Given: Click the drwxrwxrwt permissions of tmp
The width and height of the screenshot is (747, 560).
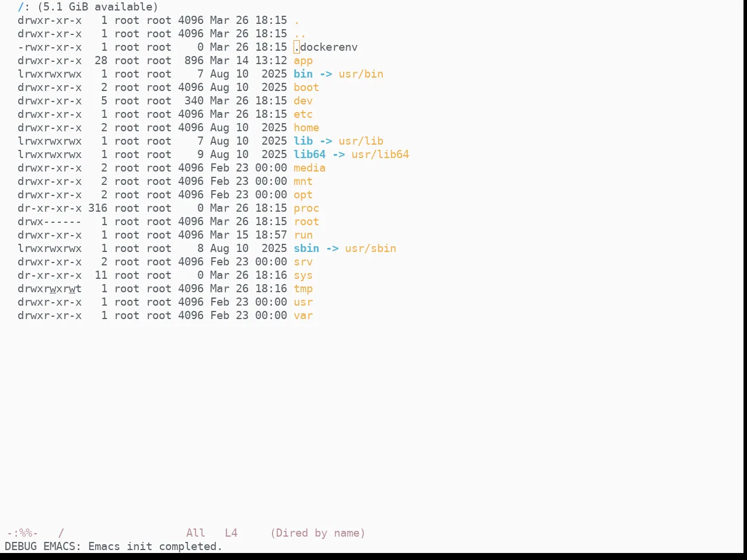Looking at the screenshot, I should pyautogui.click(x=50, y=289).
